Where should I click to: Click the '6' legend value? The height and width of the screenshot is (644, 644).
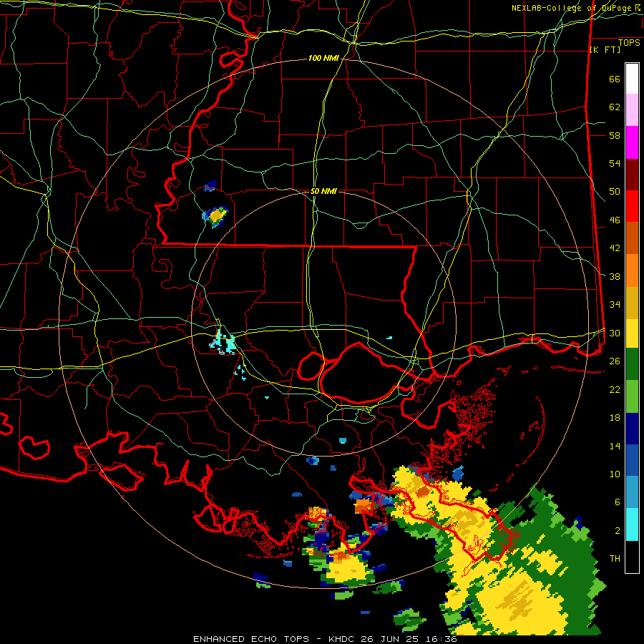pyautogui.click(x=618, y=502)
